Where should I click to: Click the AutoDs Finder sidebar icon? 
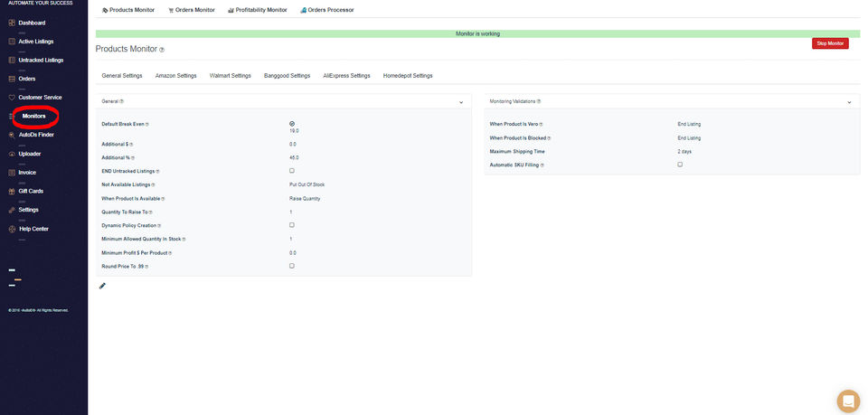[x=12, y=135]
